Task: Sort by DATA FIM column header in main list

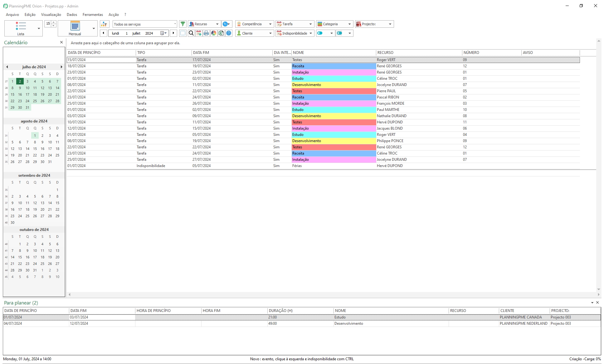Action: [232, 53]
